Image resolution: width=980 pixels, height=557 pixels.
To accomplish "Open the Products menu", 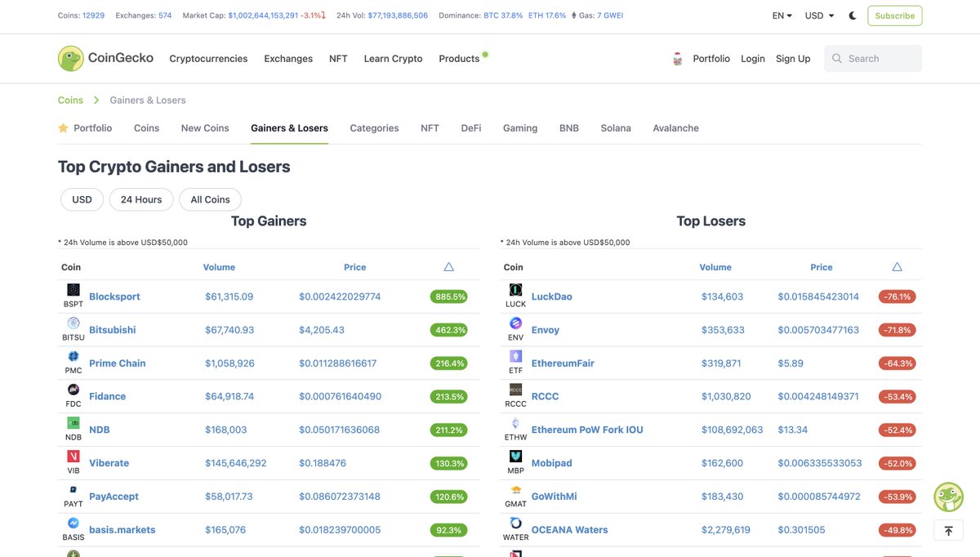I will [x=459, y=59].
